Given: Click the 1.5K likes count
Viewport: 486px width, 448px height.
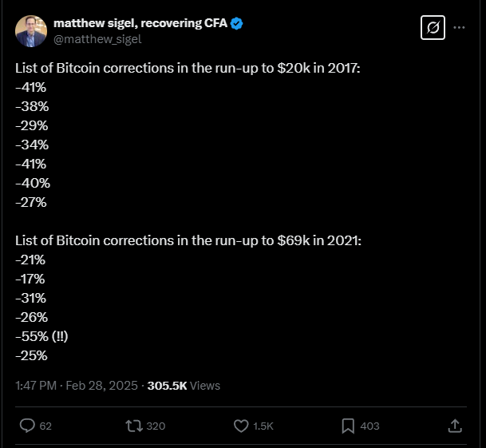Looking at the screenshot, I should [263, 426].
